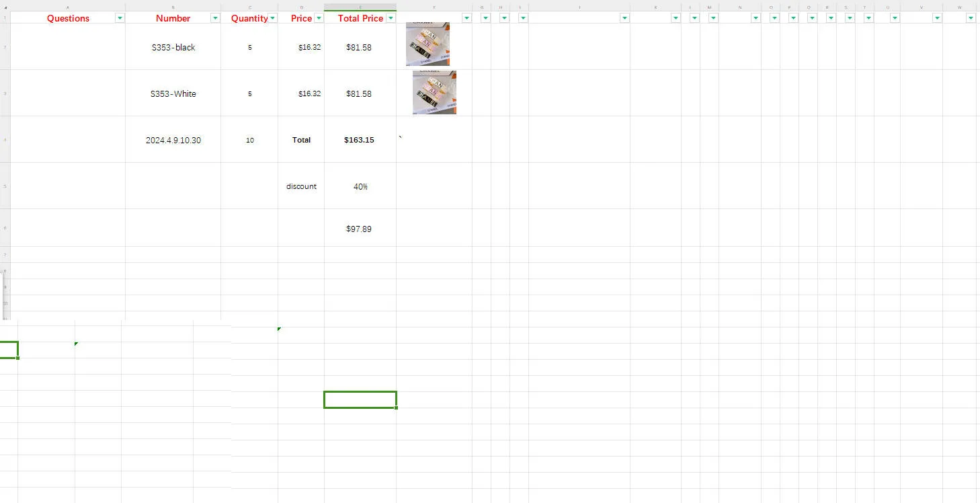980x503 pixels.
Task: Select column K header
Action: click(655, 7)
